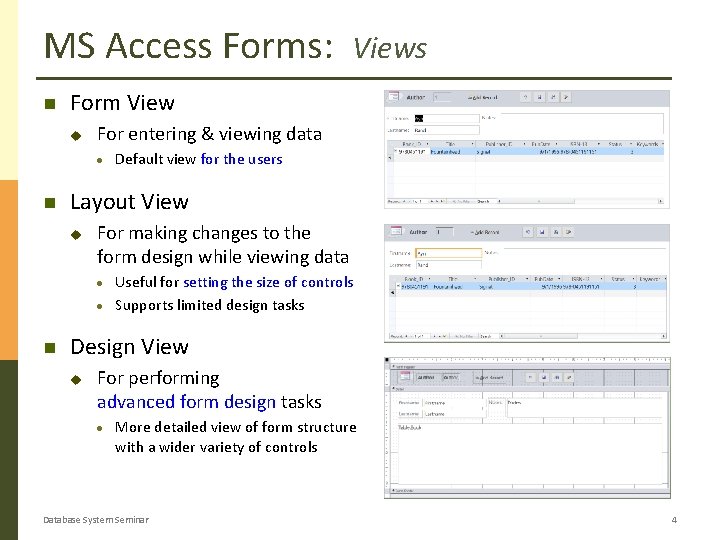Open Book_ID column dropdown in Layout View subform

point(429,279)
